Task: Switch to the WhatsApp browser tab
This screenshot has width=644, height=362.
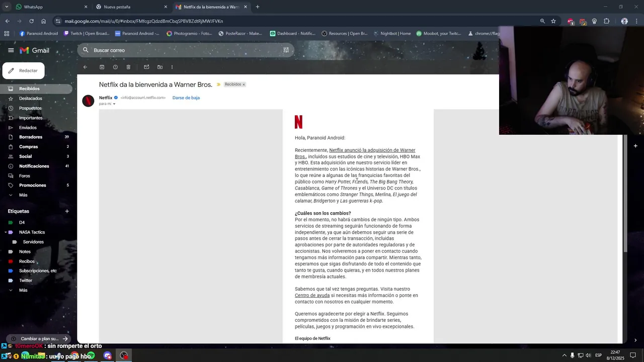Action: [50, 7]
